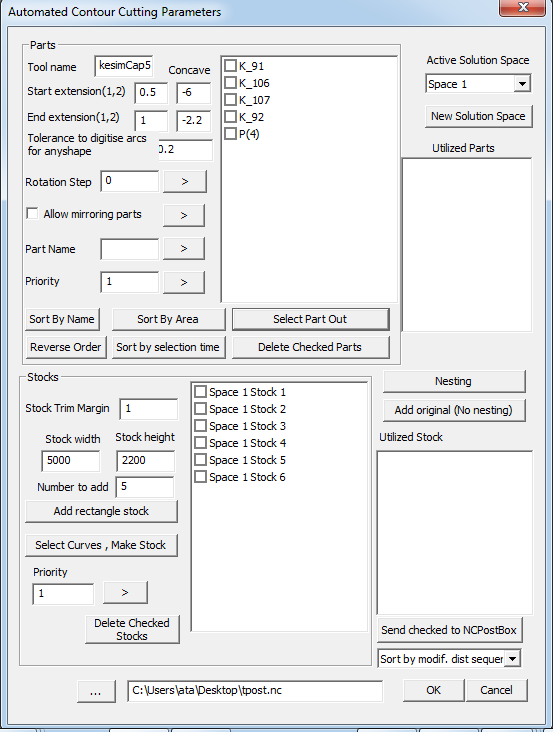The image size is (553, 732).
Task: Click New Solution Space button
Action: coord(478,116)
